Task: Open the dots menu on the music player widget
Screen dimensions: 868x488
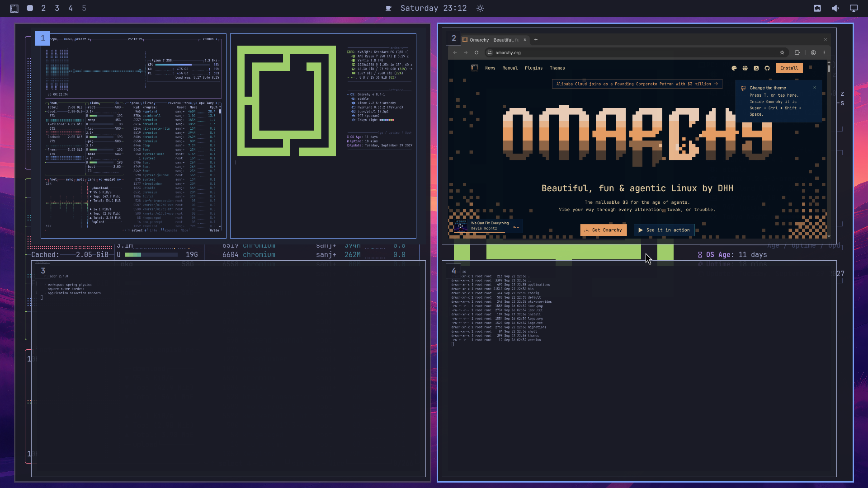Action: point(516,227)
